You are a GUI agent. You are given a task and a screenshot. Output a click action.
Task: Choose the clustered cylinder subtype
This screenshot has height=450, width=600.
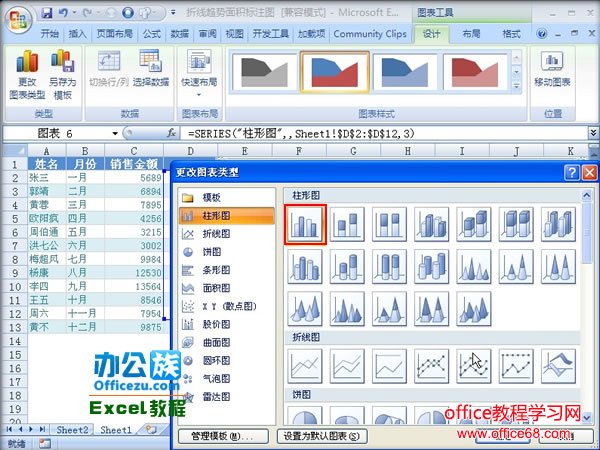point(305,266)
